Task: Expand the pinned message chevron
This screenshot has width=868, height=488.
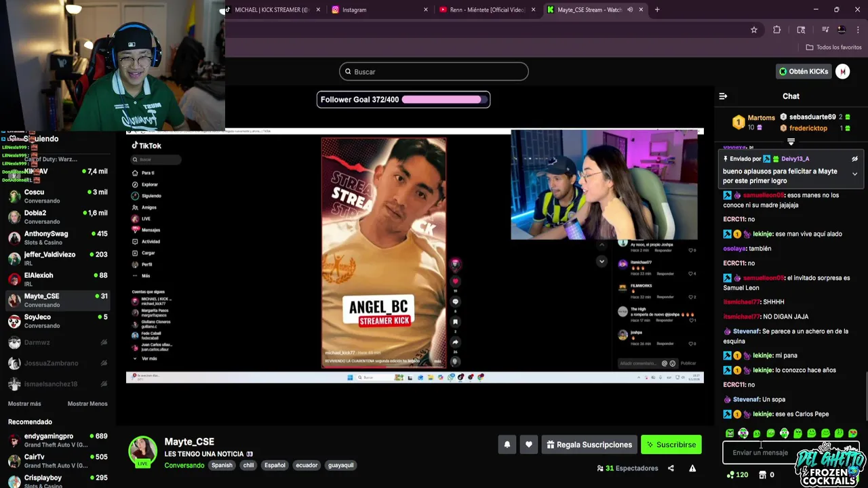Action: [854, 174]
